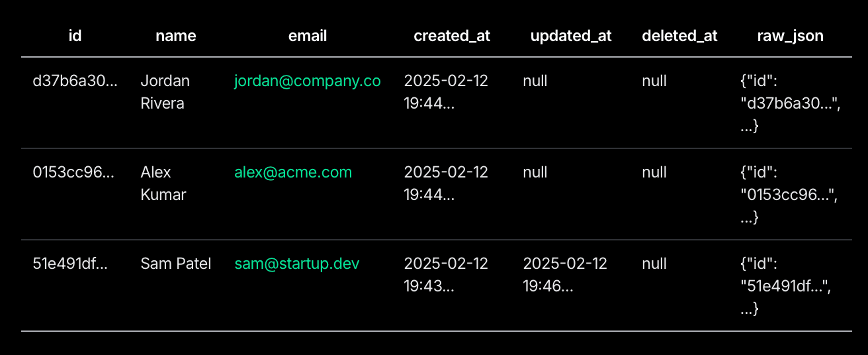Click the updated_at column header
The height and width of the screenshot is (355, 868).
click(571, 36)
